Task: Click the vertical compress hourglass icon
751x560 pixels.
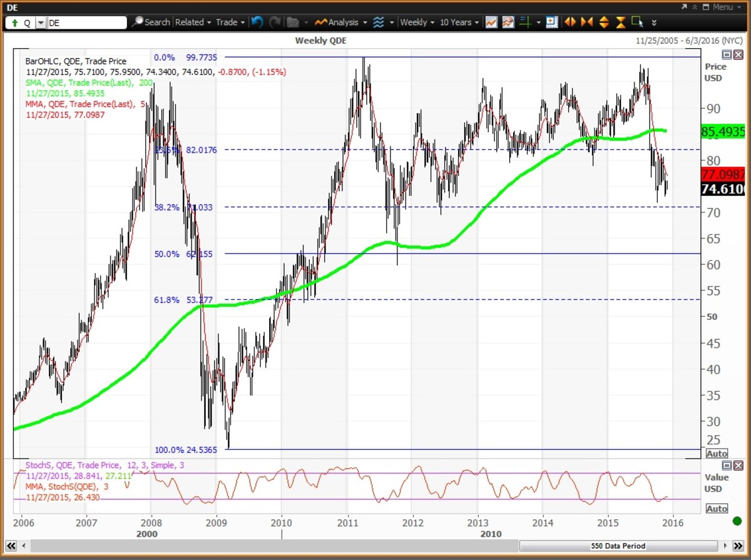Action: pyautogui.click(x=620, y=22)
